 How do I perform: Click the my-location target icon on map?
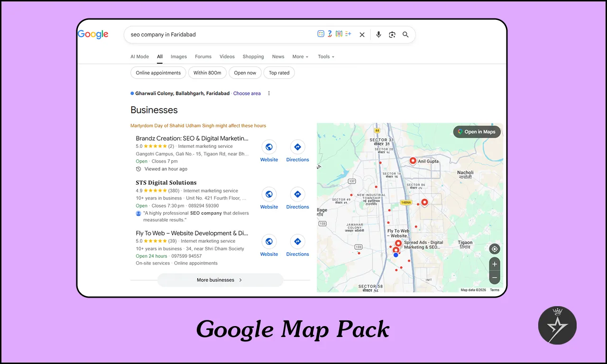click(x=495, y=249)
